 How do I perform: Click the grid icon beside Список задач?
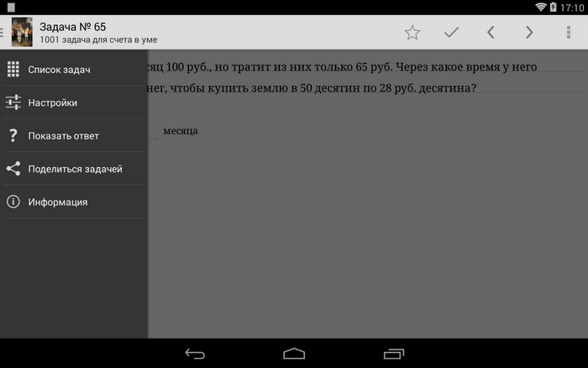13,70
